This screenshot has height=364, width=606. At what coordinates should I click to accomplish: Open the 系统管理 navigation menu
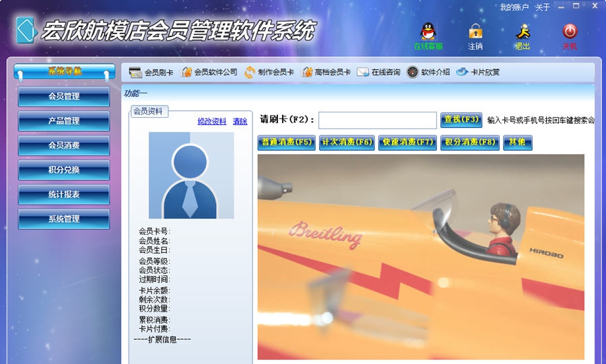tap(64, 219)
